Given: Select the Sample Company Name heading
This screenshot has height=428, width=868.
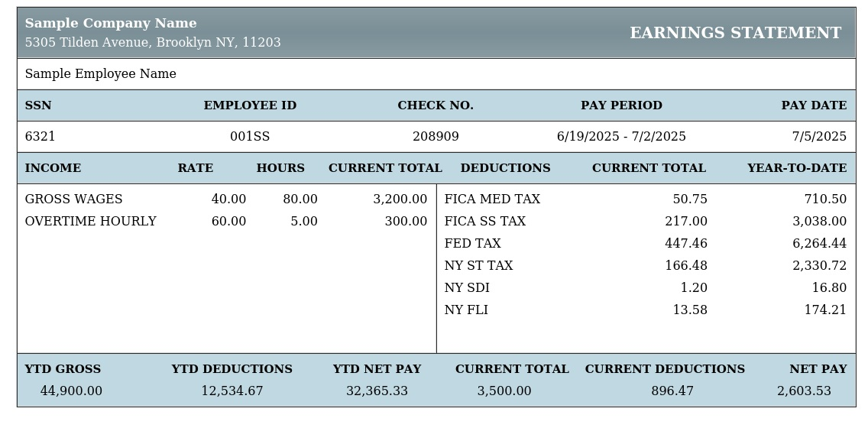Looking at the screenshot, I should (111, 23).
